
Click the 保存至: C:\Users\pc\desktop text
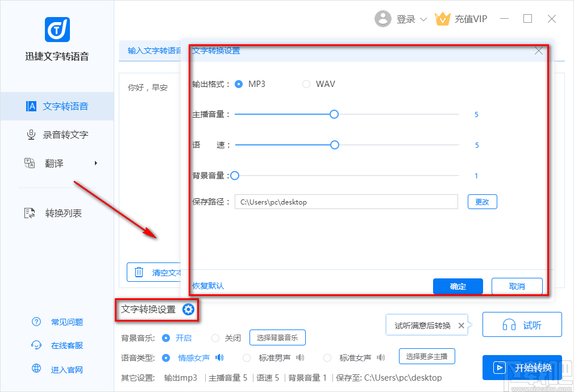389,378
